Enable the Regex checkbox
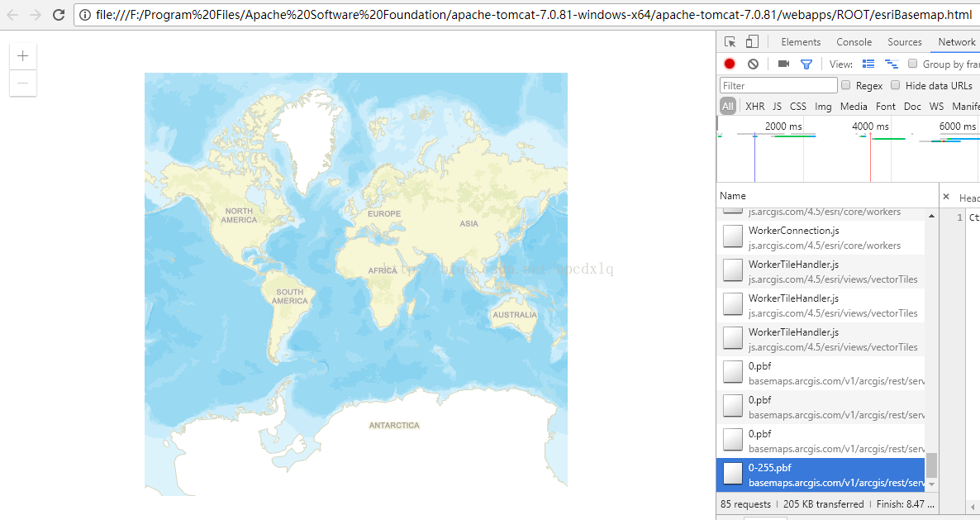The width and height of the screenshot is (980, 520). coord(846,85)
